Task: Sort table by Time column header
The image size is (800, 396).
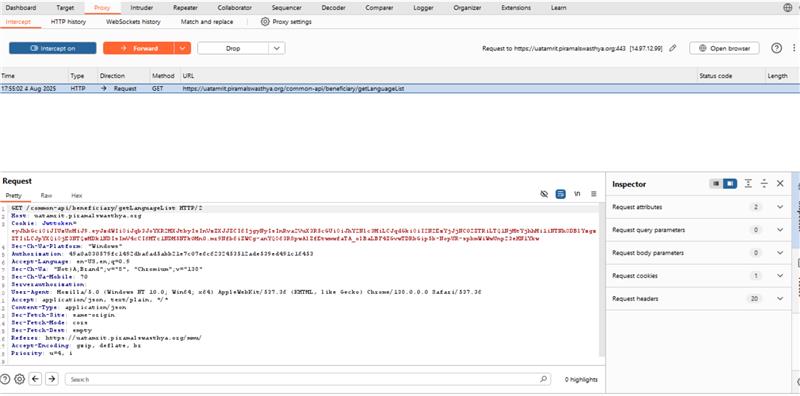Action: click(x=34, y=76)
